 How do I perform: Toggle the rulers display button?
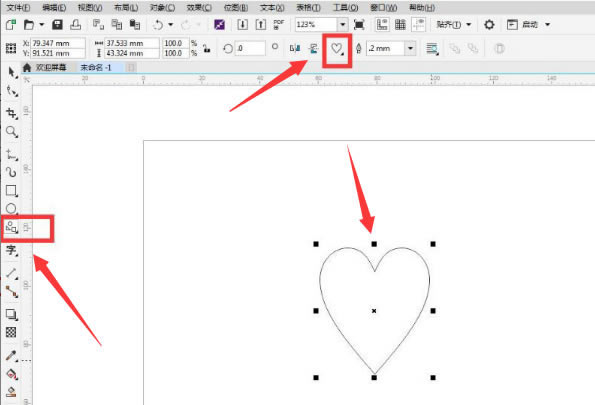tap(382, 25)
